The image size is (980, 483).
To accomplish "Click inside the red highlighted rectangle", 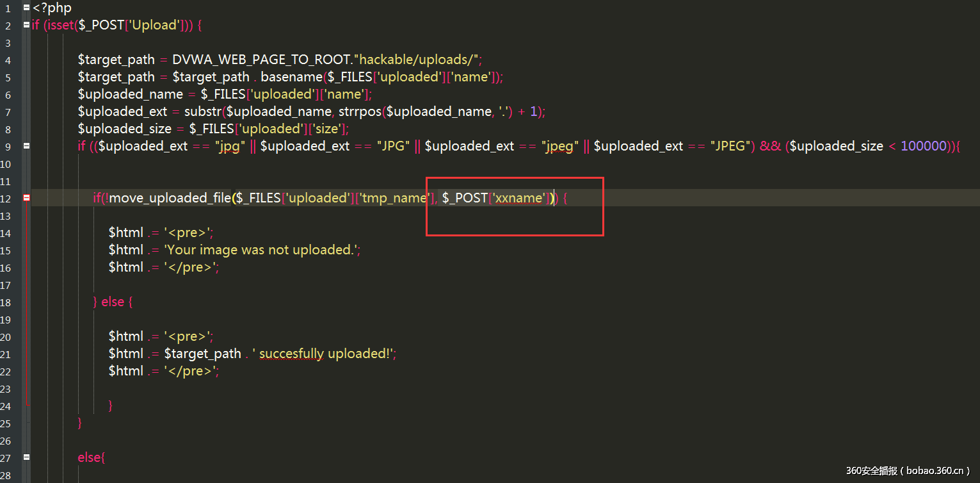I will (x=514, y=206).
